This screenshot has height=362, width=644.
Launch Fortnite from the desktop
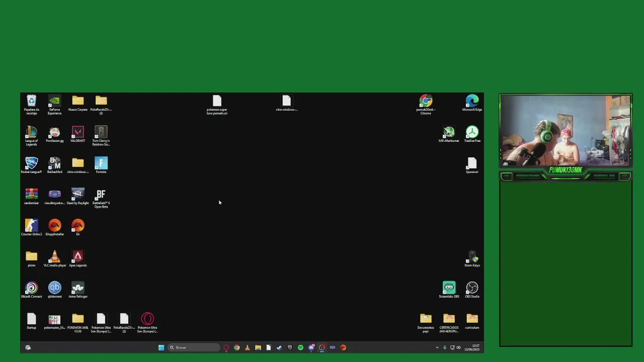[x=101, y=165]
